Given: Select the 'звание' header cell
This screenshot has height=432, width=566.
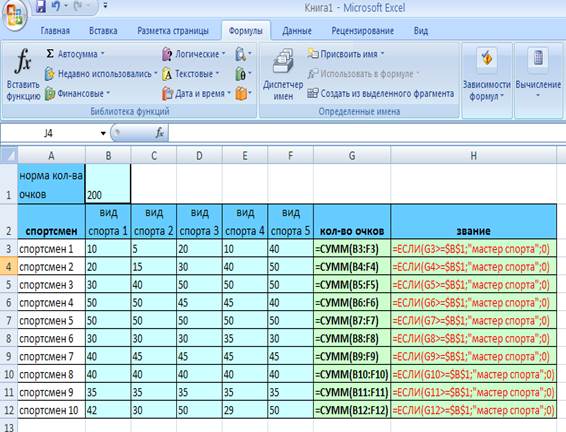Looking at the screenshot, I should click(473, 221).
